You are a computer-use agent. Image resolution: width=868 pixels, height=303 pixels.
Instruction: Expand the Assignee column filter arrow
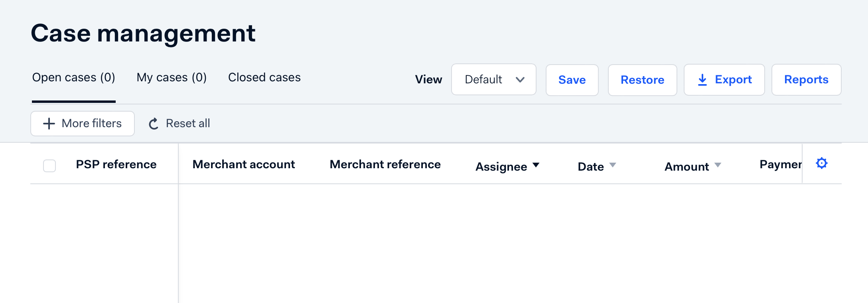pos(536,165)
